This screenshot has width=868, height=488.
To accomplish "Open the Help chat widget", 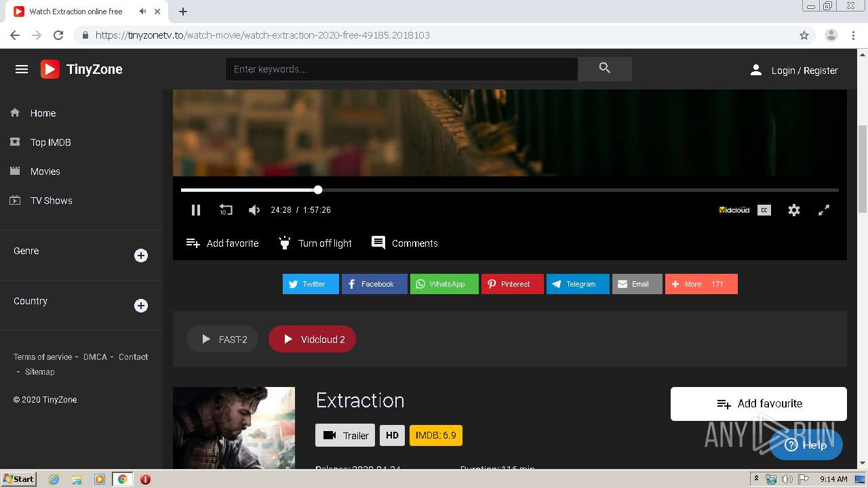I will tap(806, 445).
